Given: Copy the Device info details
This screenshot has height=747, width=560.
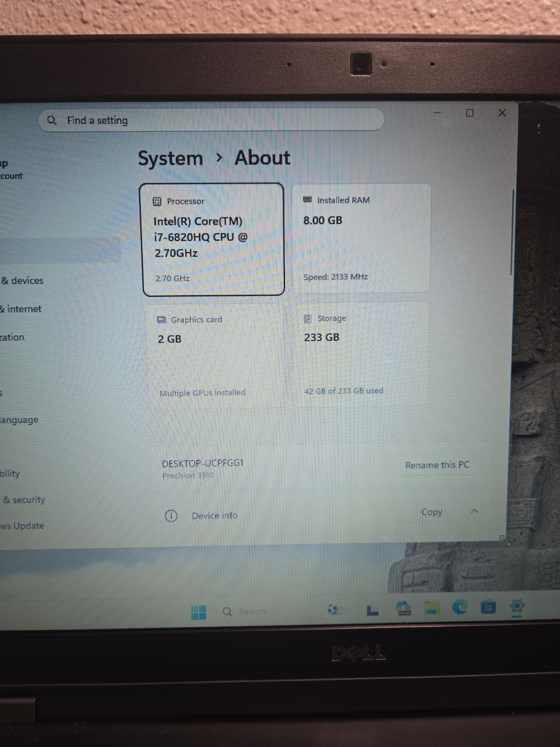Looking at the screenshot, I should pyautogui.click(x=432, y=512).
